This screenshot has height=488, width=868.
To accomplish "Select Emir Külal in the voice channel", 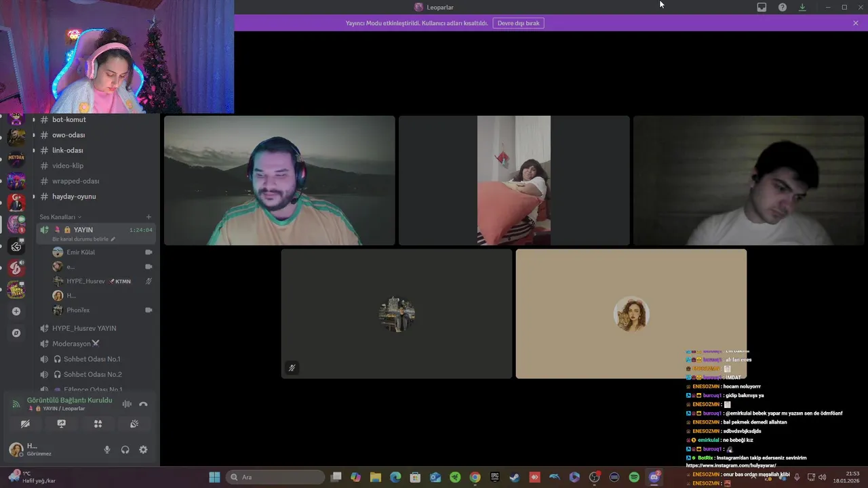I will [102, 252].
